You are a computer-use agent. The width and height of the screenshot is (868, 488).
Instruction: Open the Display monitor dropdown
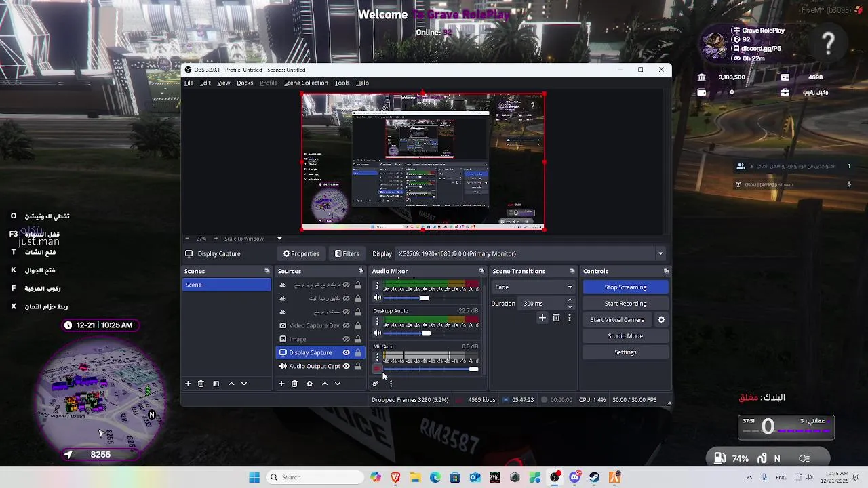click(x=530, y=253)
